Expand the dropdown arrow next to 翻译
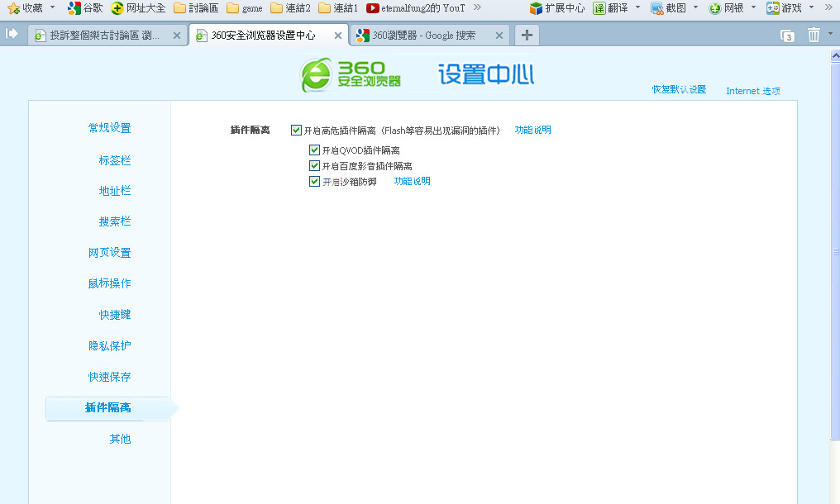The height and width of the screenshot is (504, 840). click(637, 7)
